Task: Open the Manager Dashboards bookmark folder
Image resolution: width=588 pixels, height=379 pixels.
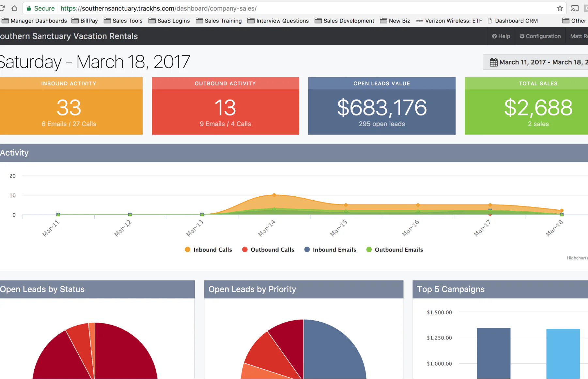Action: [34, 21]
